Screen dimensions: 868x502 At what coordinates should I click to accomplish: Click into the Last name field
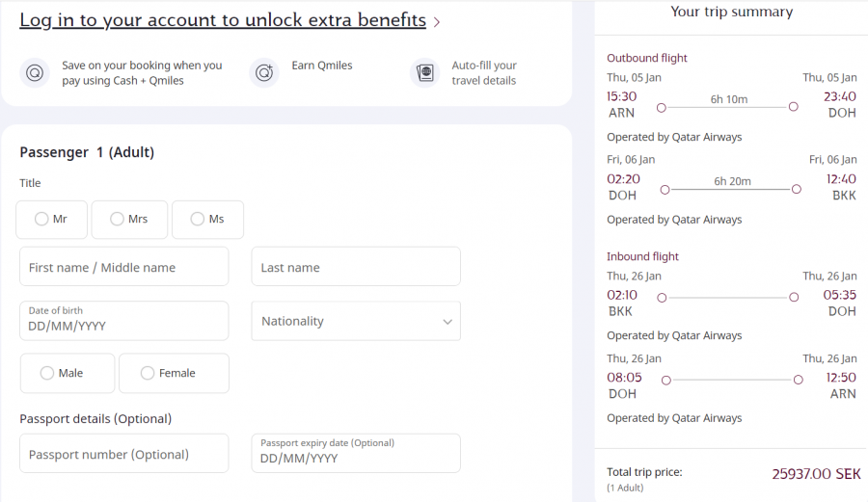click(355, 267)
